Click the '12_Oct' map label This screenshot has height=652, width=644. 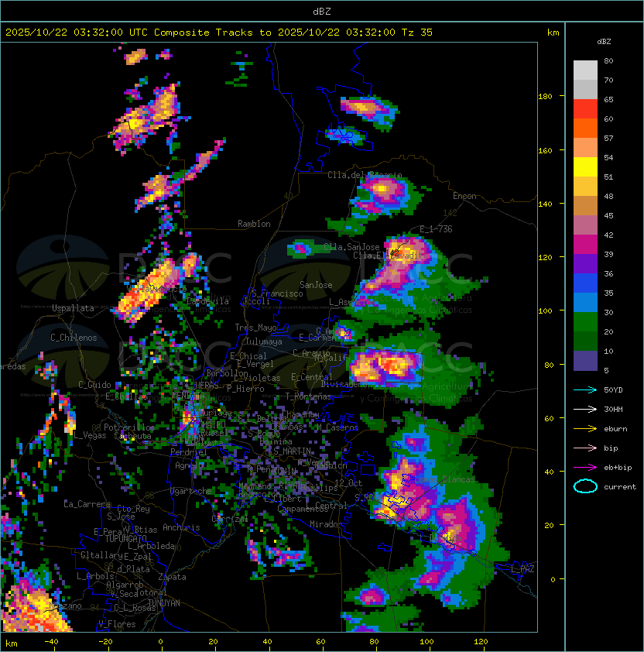[x=348, y=483]
